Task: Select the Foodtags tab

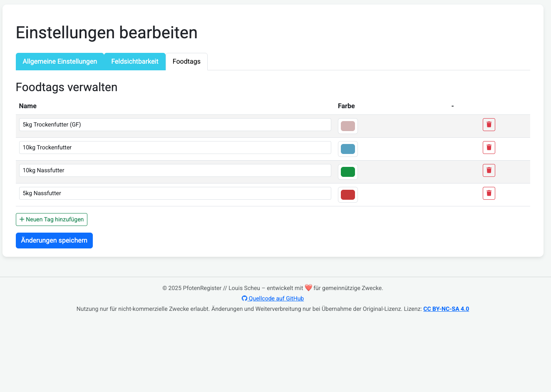Action: (186, 62)
